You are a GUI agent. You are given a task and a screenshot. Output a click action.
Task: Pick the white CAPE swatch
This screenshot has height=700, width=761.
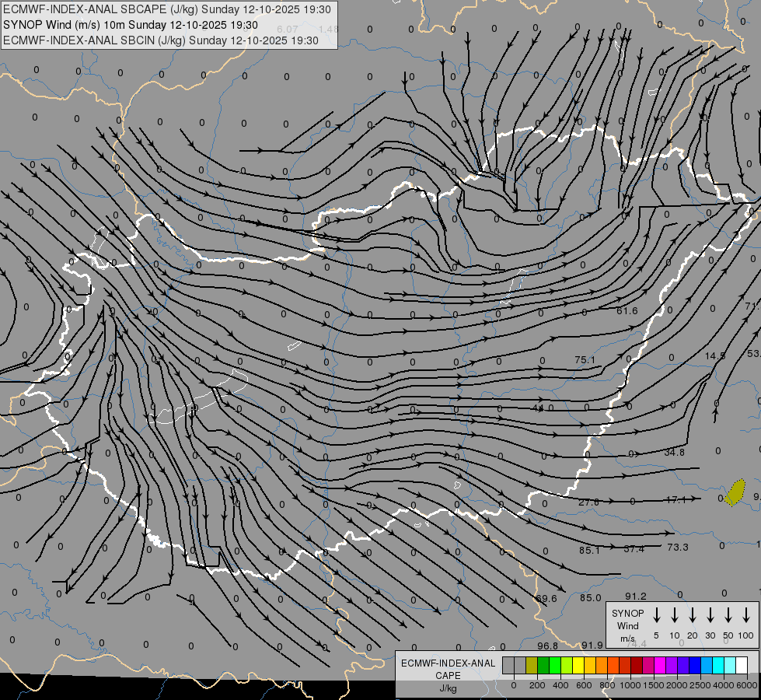point(741,665)
